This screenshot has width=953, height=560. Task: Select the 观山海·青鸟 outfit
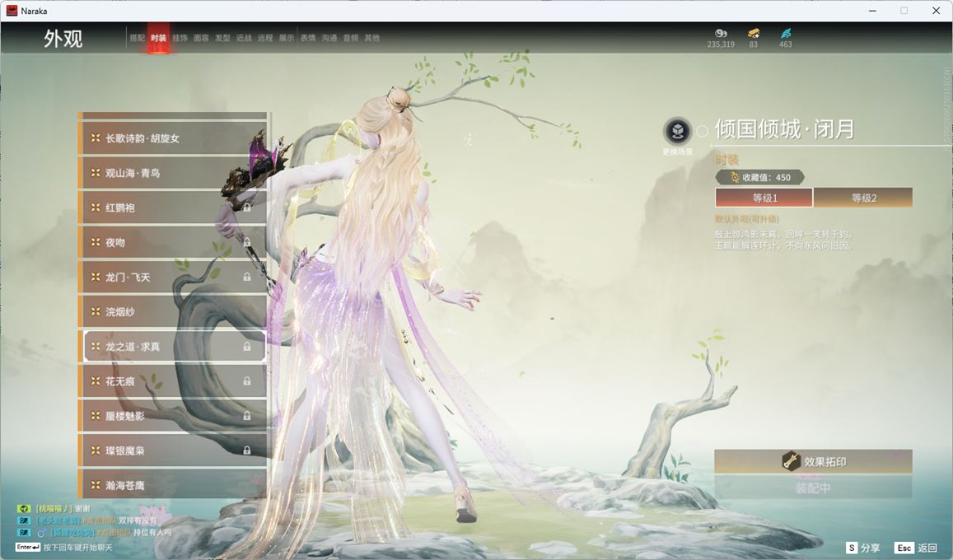point(173,172)
